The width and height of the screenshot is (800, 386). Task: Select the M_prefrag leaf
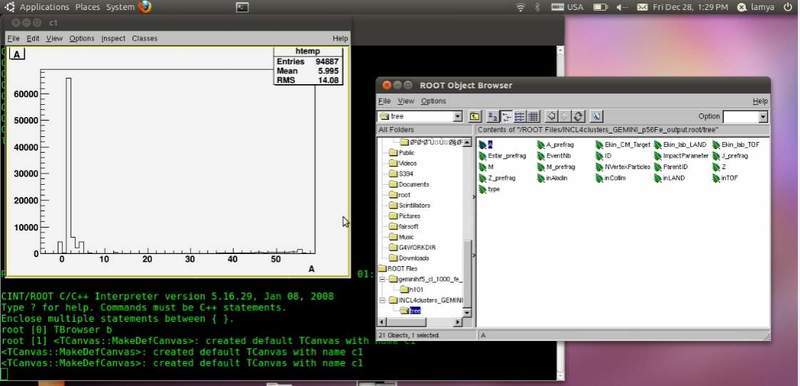click(556, 167)
